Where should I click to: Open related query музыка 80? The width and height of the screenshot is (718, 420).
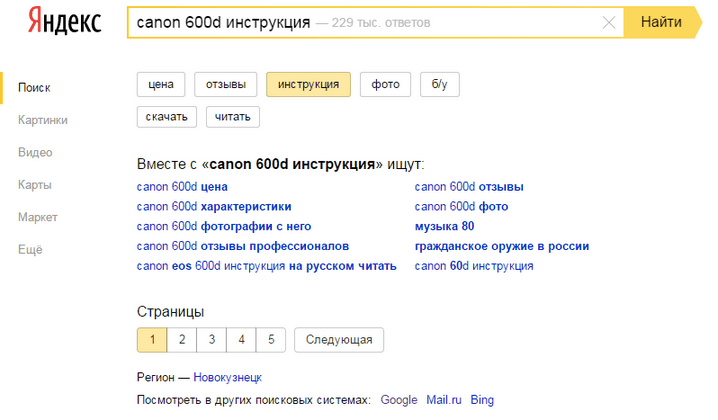(x=445, y=226)
